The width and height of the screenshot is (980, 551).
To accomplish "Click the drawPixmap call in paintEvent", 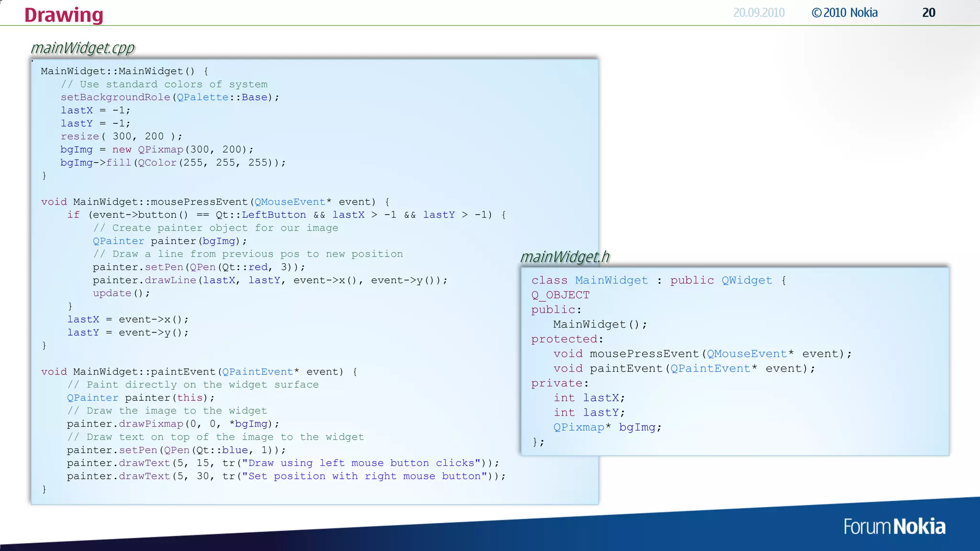I will coord(151,424).
